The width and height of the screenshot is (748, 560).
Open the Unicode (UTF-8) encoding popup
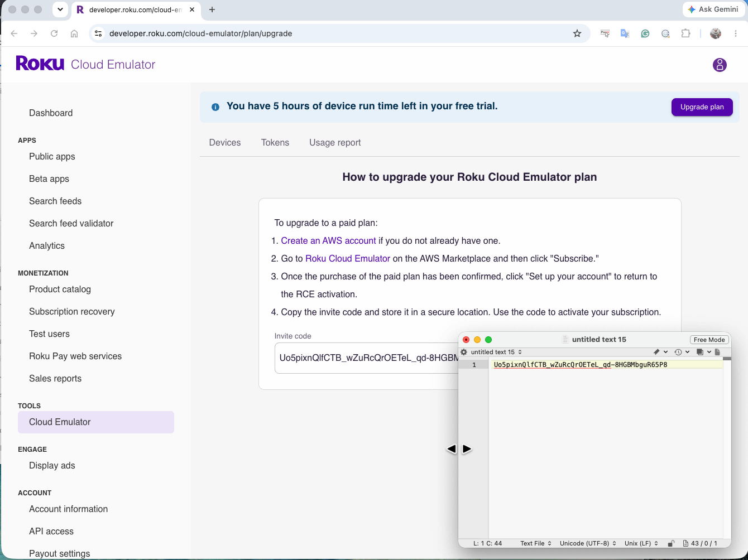pos(588,543)
